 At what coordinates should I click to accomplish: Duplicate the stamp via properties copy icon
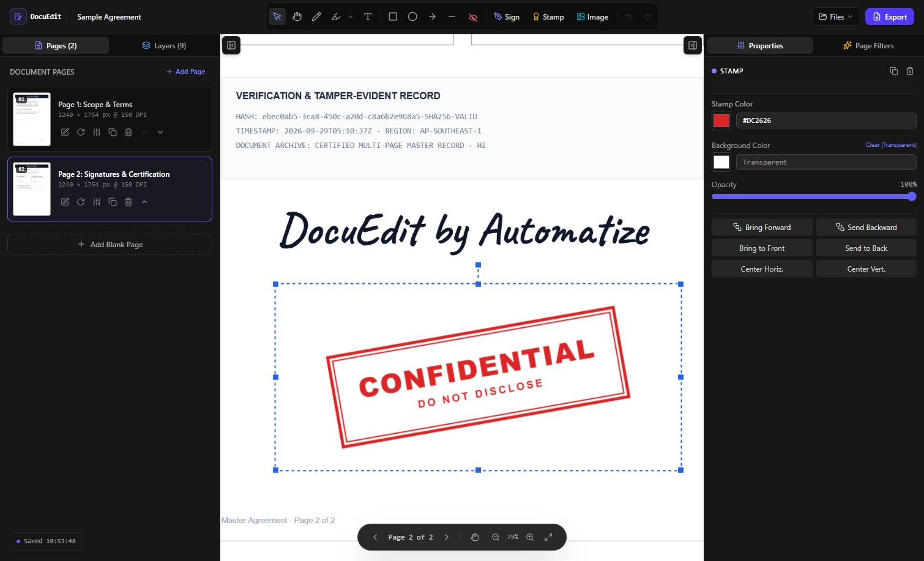[894, 71]
